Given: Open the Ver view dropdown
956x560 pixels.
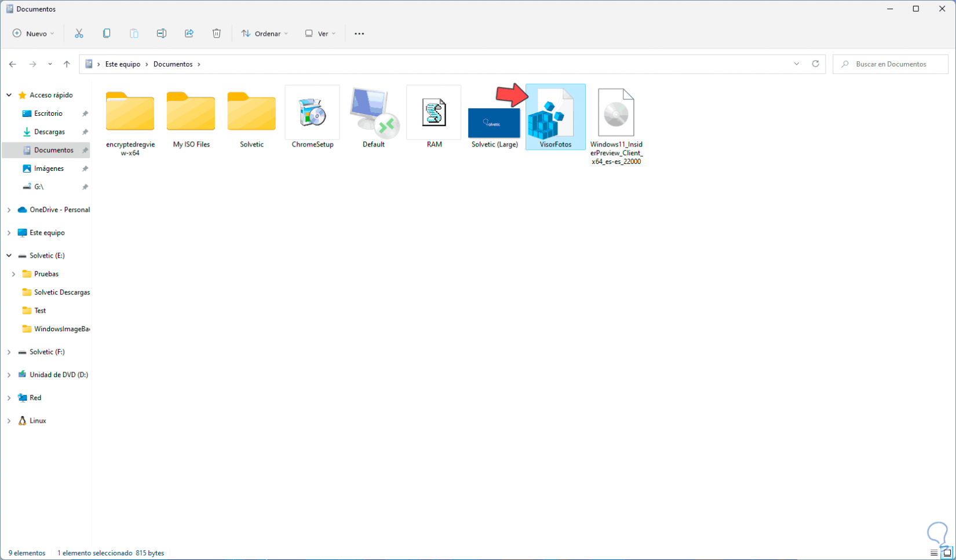Looking at the screenshot, I should tap(320, 34).
